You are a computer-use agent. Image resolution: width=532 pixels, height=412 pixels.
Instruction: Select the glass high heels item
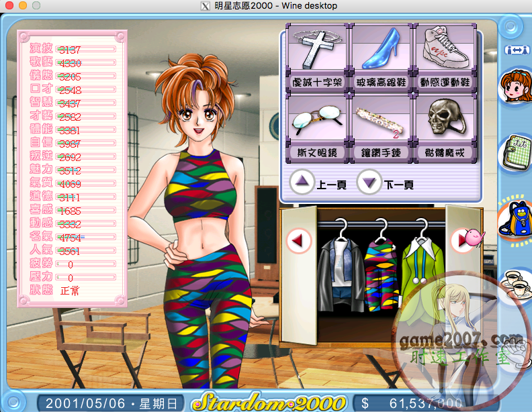[380, 57]
